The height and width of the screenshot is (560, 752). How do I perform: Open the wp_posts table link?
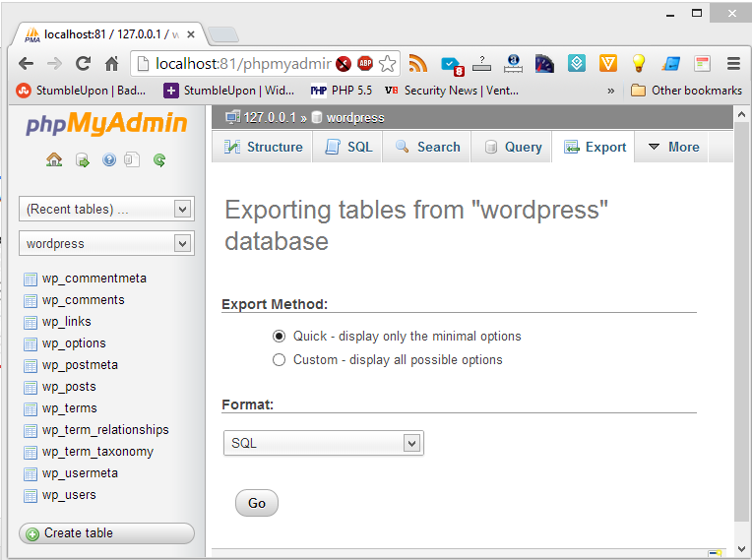click(69, 387)
